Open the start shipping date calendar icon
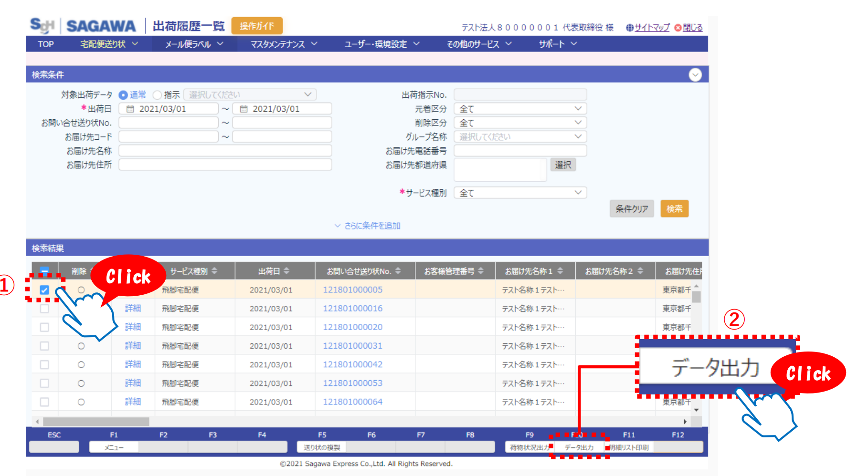 (130, 109)
